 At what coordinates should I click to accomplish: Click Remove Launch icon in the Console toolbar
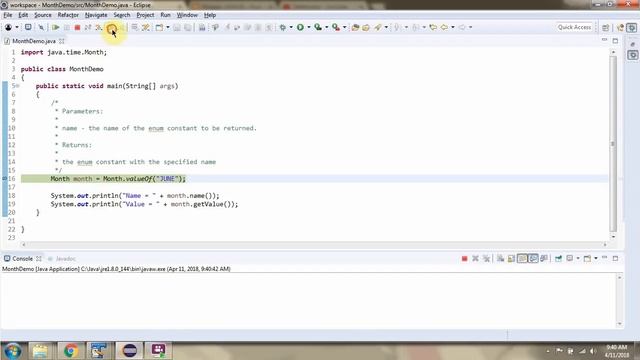475,258
